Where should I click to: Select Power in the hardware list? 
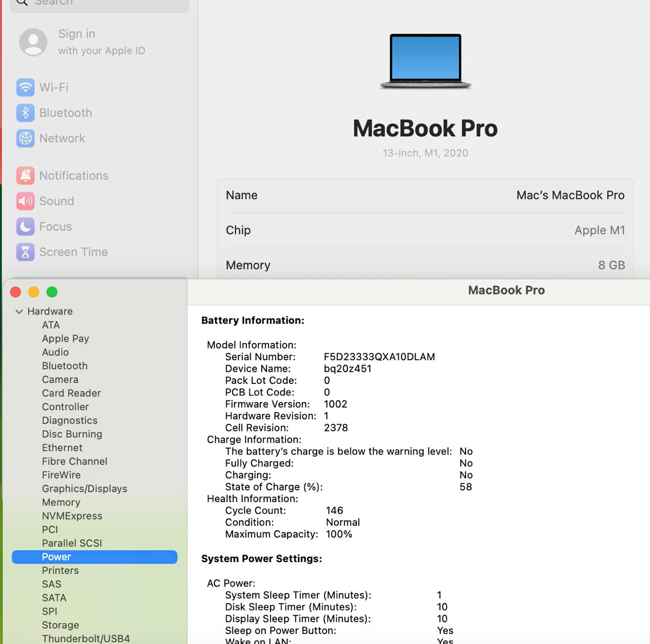(x=57, y=557)
